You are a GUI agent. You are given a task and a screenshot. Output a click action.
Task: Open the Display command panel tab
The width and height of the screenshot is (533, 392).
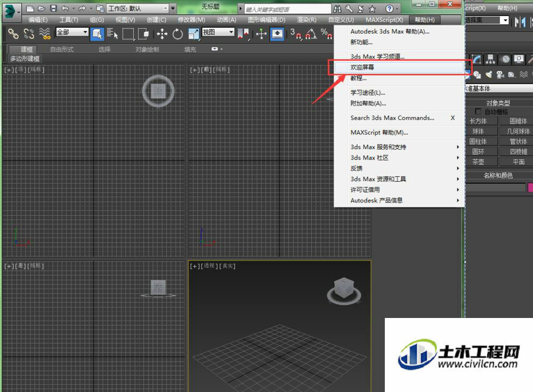[519, 60]
